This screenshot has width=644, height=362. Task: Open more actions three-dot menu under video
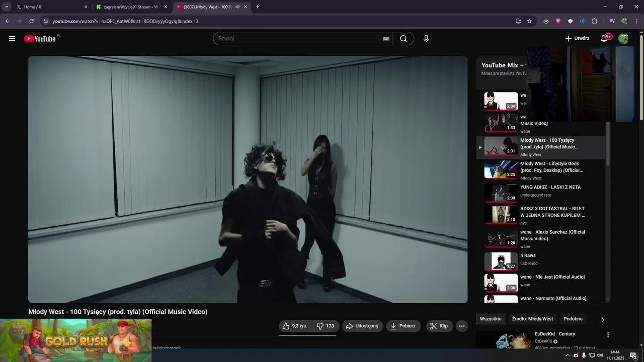[462, 326]
